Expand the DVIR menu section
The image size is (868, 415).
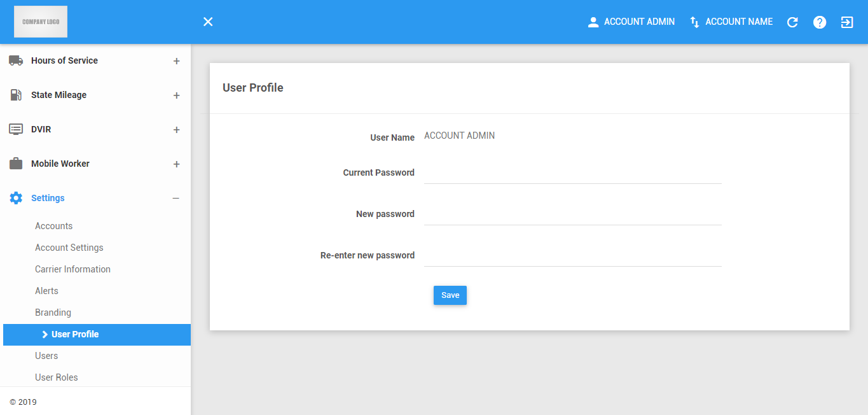(x=176, y=130)
